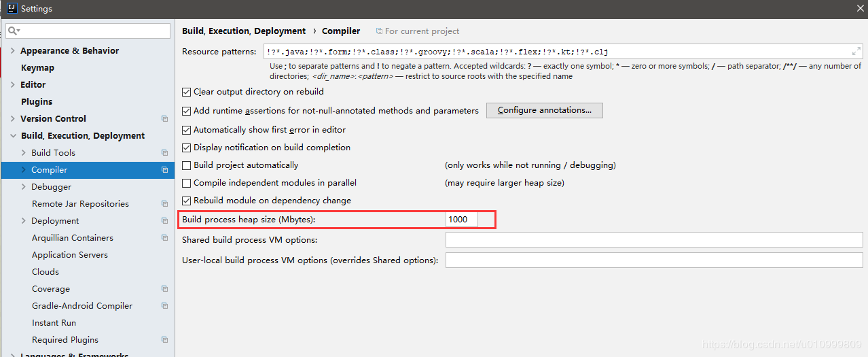Click project-level icon next to Coverage
The height and width of the screenshot is (357, 868).
pos(164,288)
